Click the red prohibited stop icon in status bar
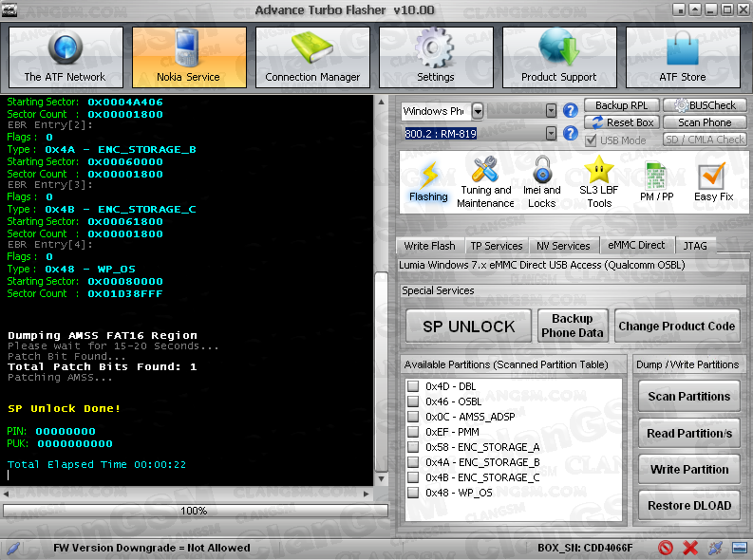753x560 pixels. click(x=665, y=548)
